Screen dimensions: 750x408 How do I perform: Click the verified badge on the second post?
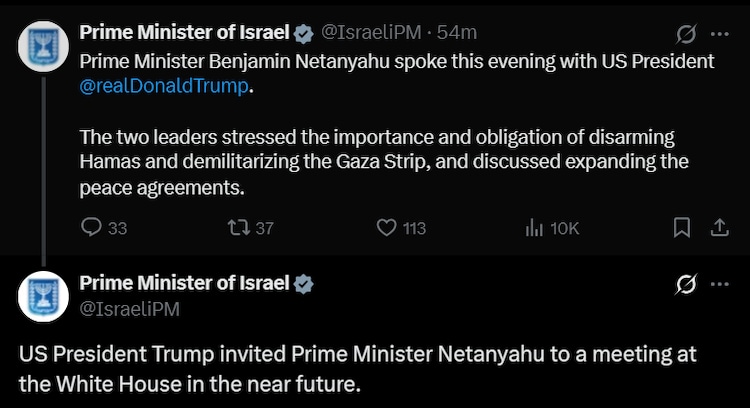click(303, 284)
